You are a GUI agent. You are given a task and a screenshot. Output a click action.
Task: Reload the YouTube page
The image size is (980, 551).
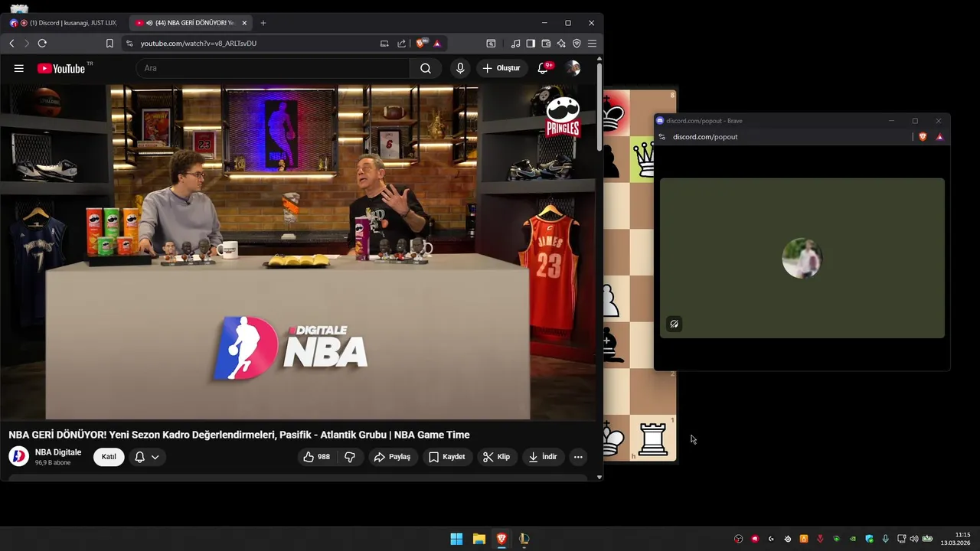pyautogui.click(x=42, y=44)
